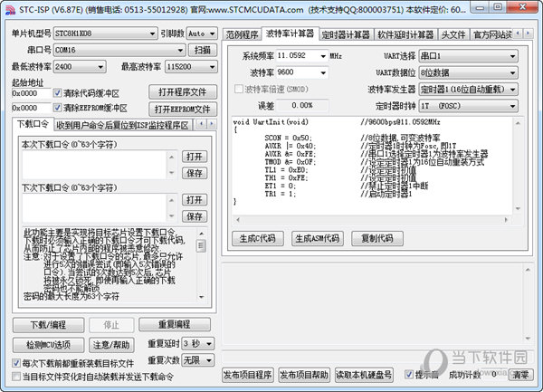Click the 生成C代码 button
The image size is (543, 392).
[258, 238]
